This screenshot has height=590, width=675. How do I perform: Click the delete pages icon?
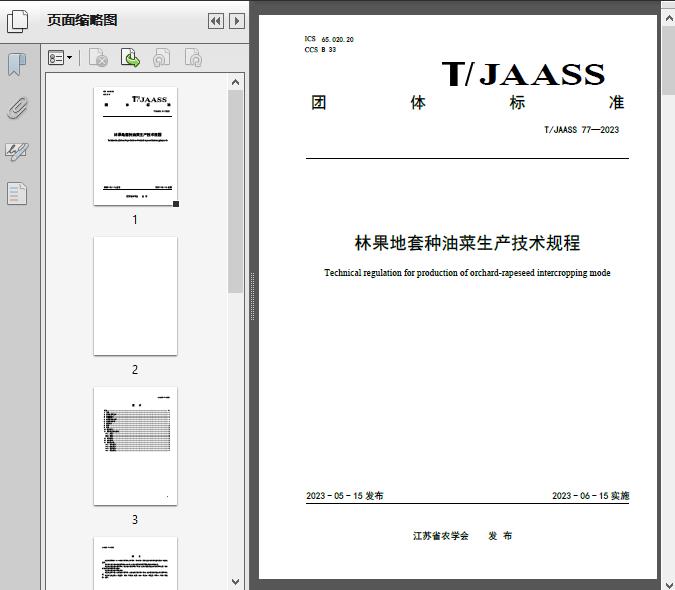(x=98, y=58)
